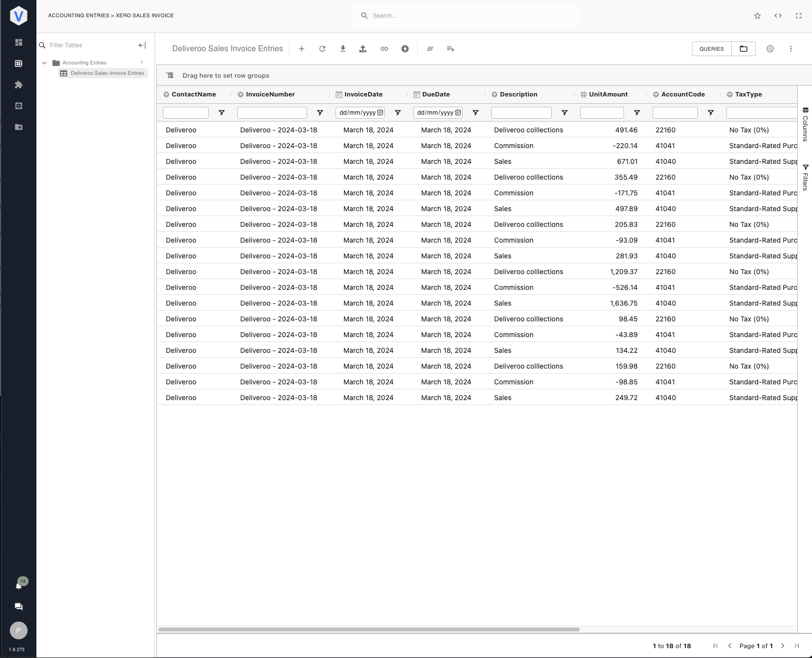
Task: Sort by TaxType column header
Action: pyautogui.click(x=749, y=94)
